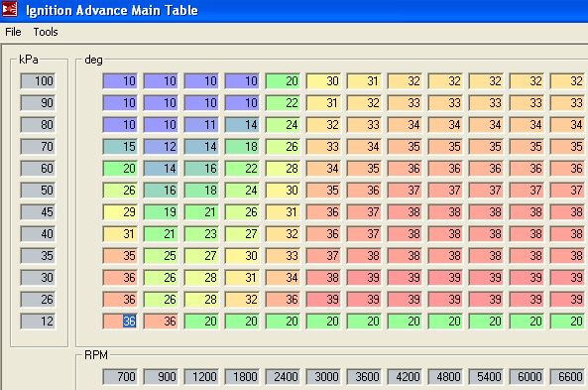Viewport: 588px width, 390px height.
Task: Select advance cell at 40 kPa, 4200 RPM
Action: (405, 234)
